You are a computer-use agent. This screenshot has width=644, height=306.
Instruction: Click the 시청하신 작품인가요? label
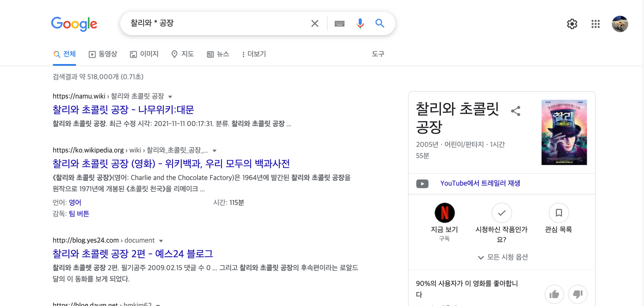pyautogui.click(x=502, y=235)
